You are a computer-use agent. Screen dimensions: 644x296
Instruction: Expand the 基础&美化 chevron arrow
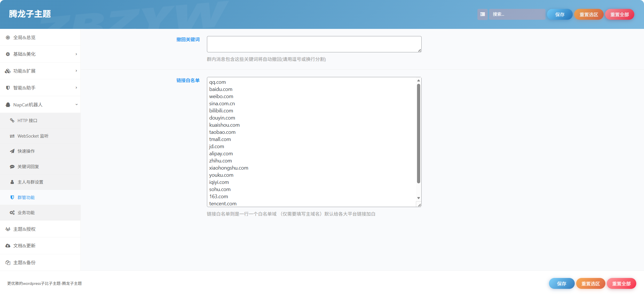pyautogui.click(x=76, y=54)
